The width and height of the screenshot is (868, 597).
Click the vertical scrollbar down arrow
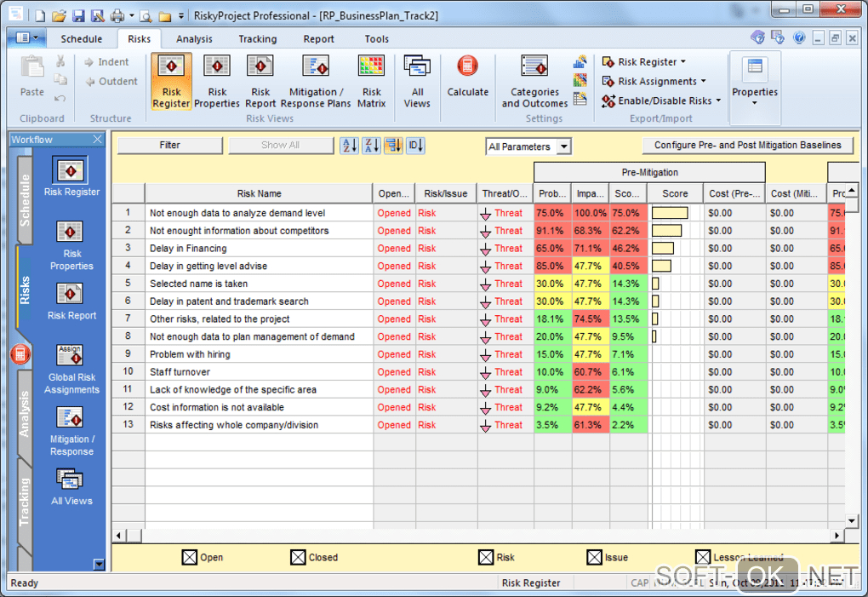pos(851,520)
